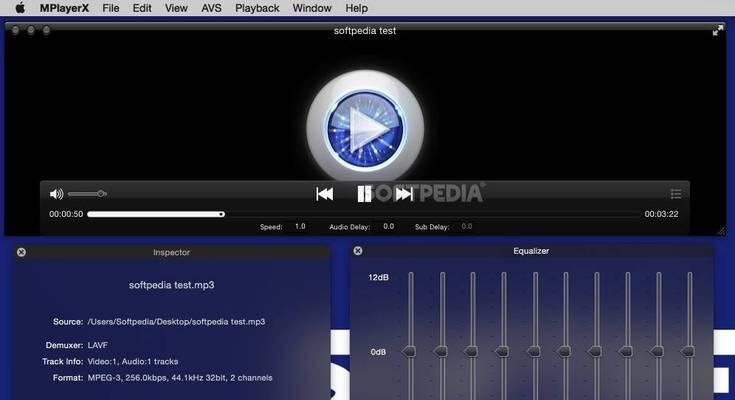The image size is (735, 400).
Task: Click the tenth equalizer band slider
Action: click(x=690, y=336)
